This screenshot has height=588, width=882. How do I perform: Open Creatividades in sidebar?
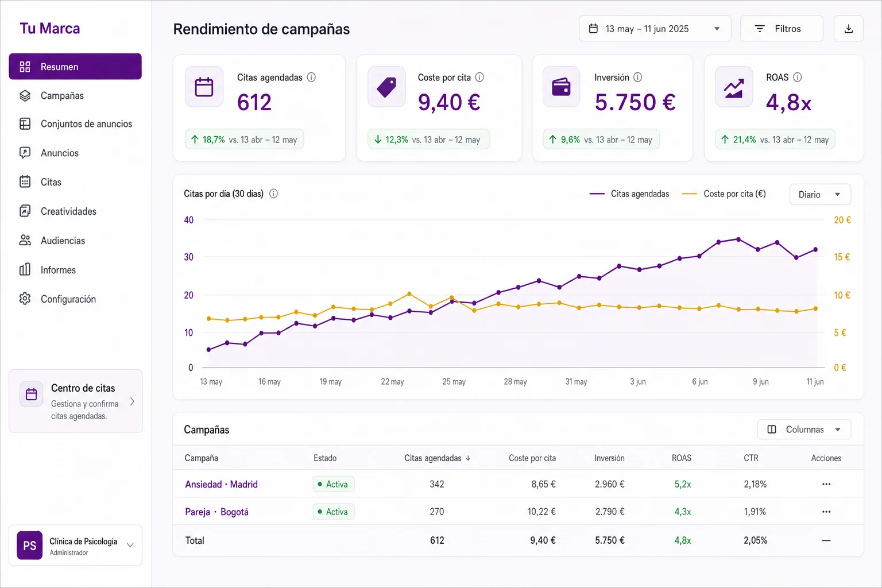point(75,211)
